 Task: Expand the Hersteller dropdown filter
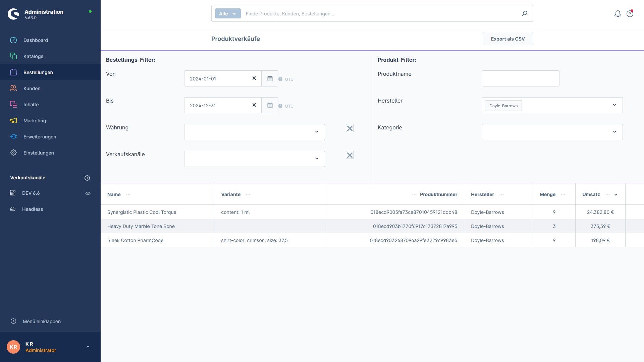(615, 105)
